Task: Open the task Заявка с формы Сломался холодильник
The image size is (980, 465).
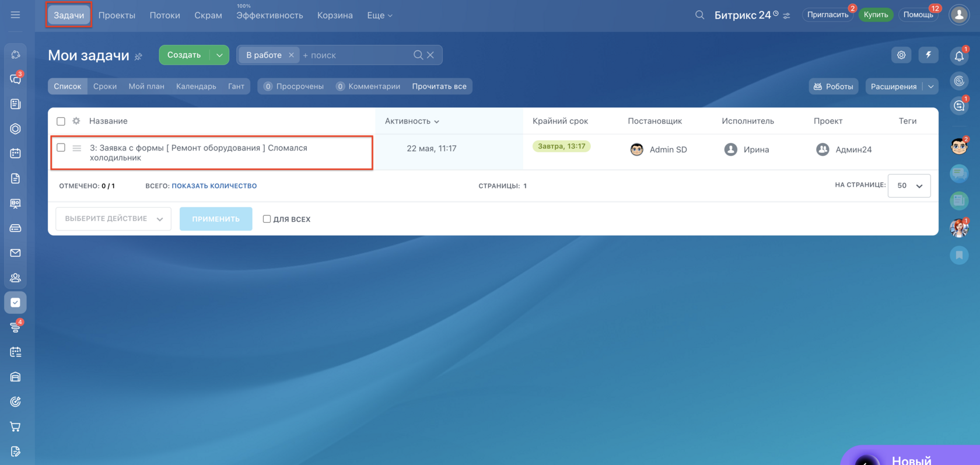Action: point(198,153)
